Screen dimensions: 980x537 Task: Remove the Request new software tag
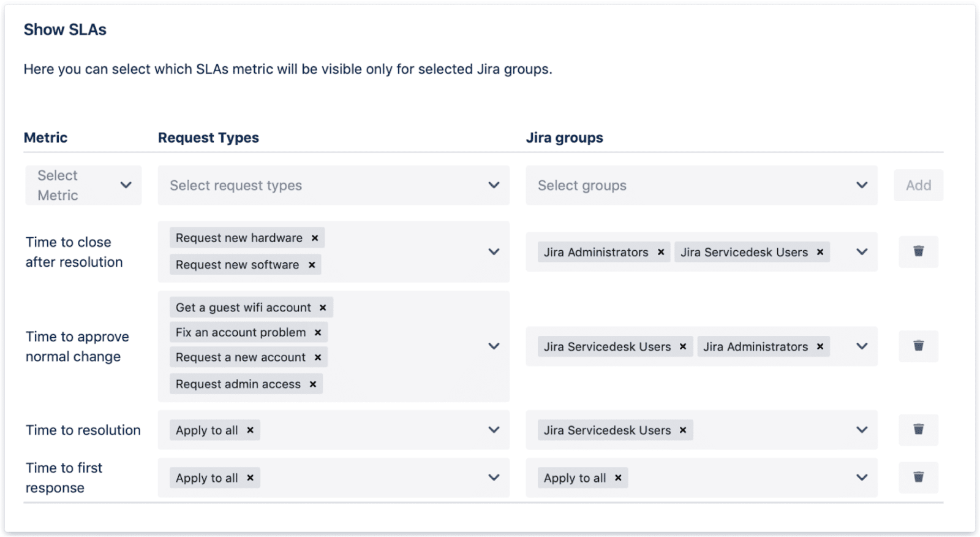point(312,265)
